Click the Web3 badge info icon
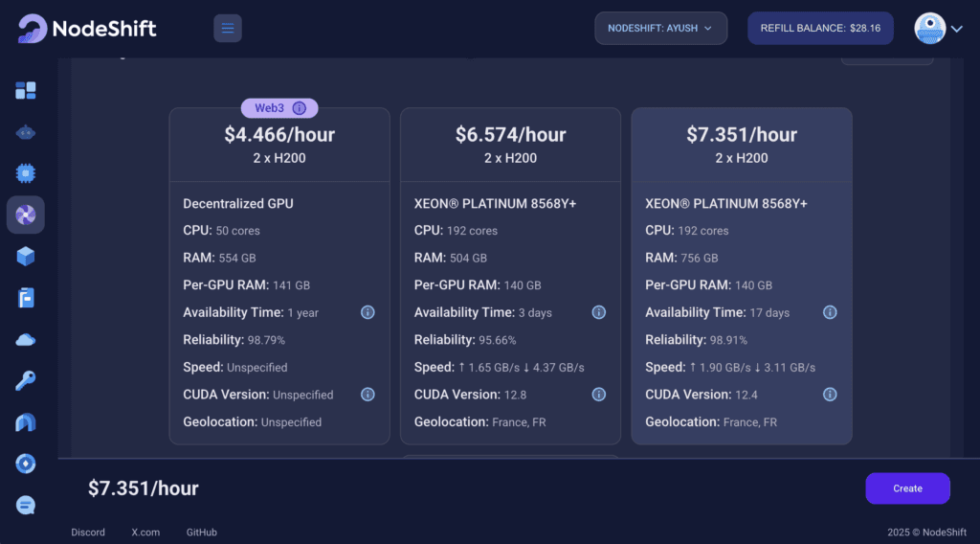This screenshot has width=980, height=544. click(x=300, y=108)
